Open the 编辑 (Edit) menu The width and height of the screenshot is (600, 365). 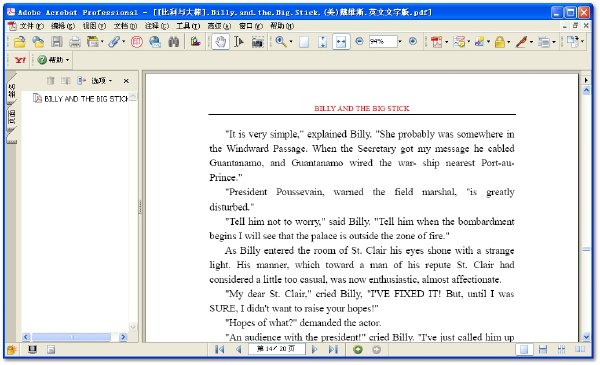pyautogui.click(x=63, y=26)
